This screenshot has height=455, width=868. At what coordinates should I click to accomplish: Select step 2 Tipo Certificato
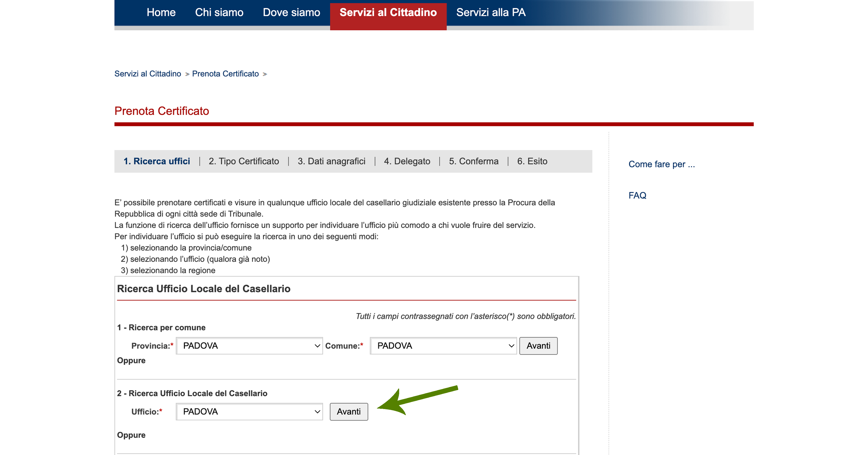pyautogui.click(x=244, y=161)
